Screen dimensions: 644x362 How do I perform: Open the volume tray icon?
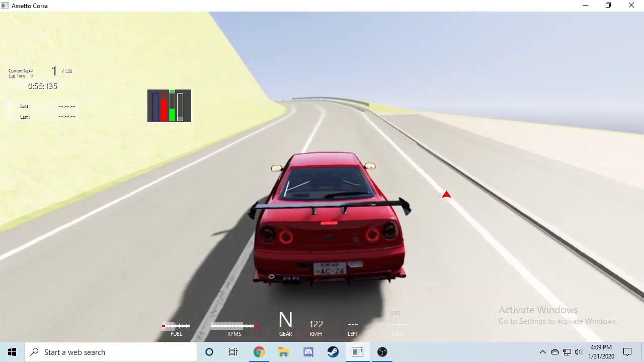tap(579, 352)
